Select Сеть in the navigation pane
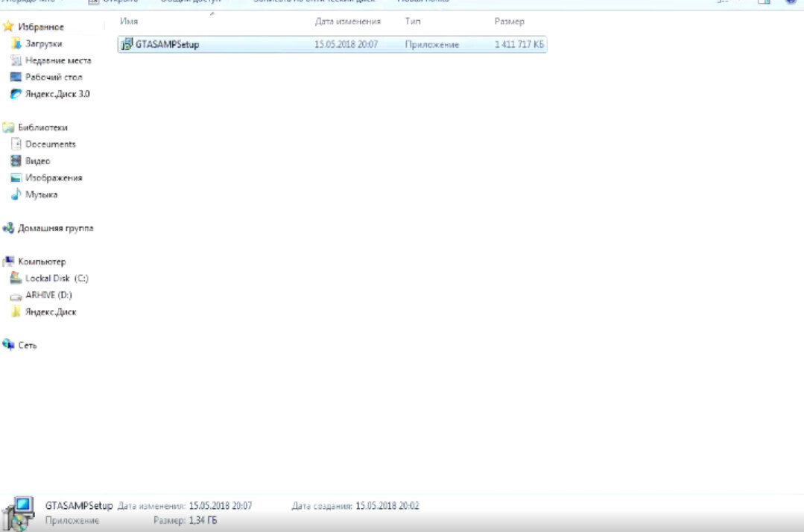 27,346
